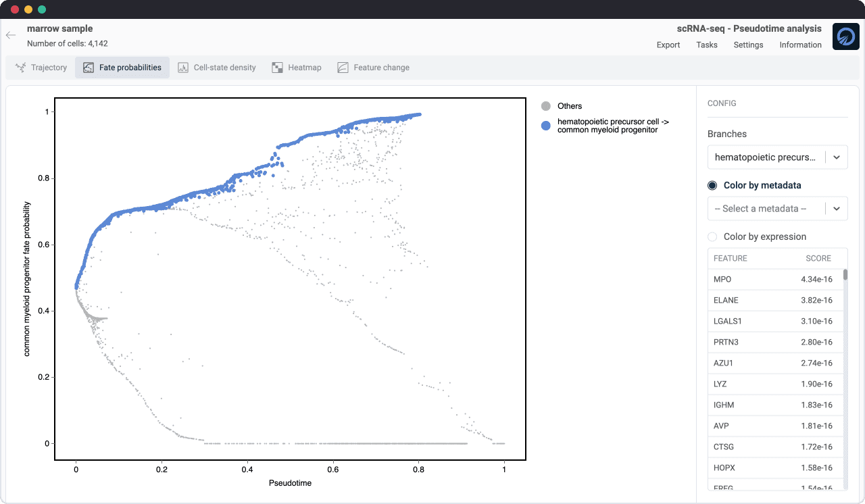Click the Feature change curve icon
This screenshot has height=504, width=865.
tap(343, 68)
